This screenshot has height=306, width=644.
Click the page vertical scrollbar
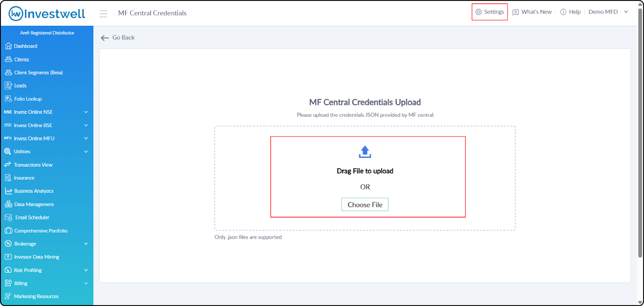(x=640, y=132)
